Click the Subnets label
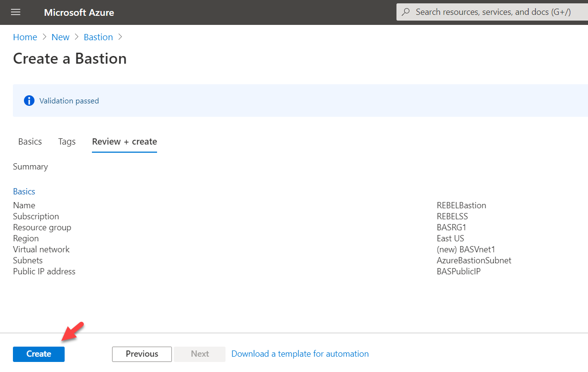Image resolution: width=588 pixels, height=372 pixels. coord(28,260)
